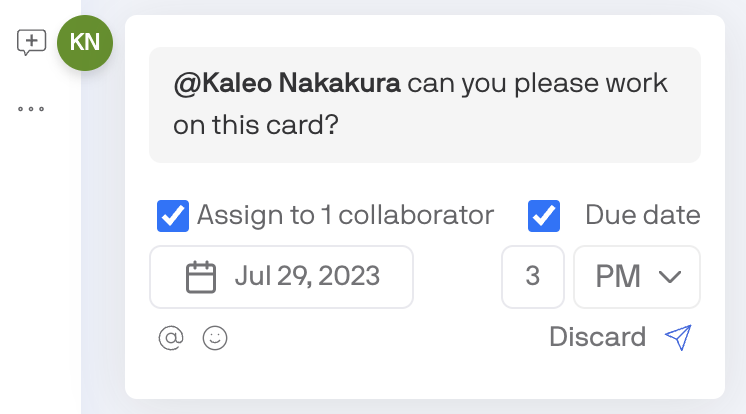This screenshot has width=746, height=414.
Task: Uncheck the Due date checkbox
Action: (544, 215)
